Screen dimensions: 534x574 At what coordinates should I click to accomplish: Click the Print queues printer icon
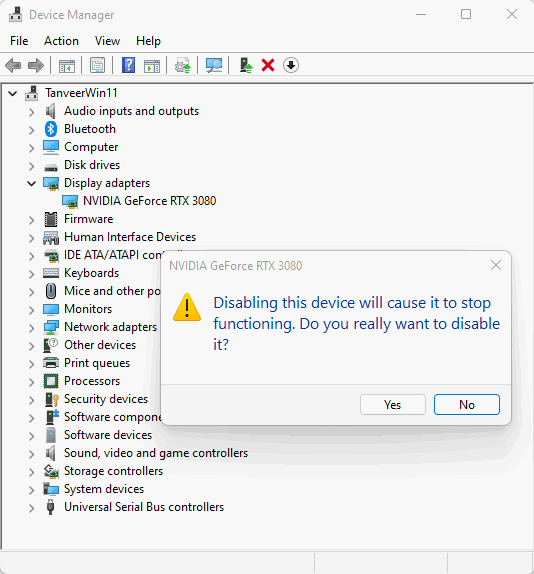(x=51, y=363)
